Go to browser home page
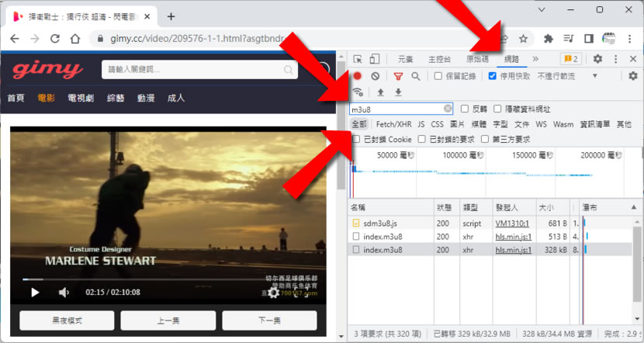This screenshot has height=343, width=644. [x=74, y=39]
